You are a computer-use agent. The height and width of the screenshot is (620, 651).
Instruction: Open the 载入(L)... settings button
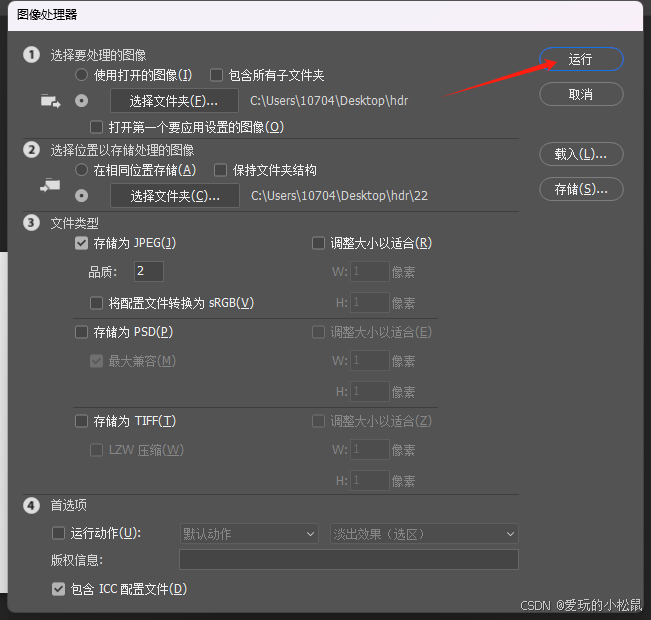[581, 154]
